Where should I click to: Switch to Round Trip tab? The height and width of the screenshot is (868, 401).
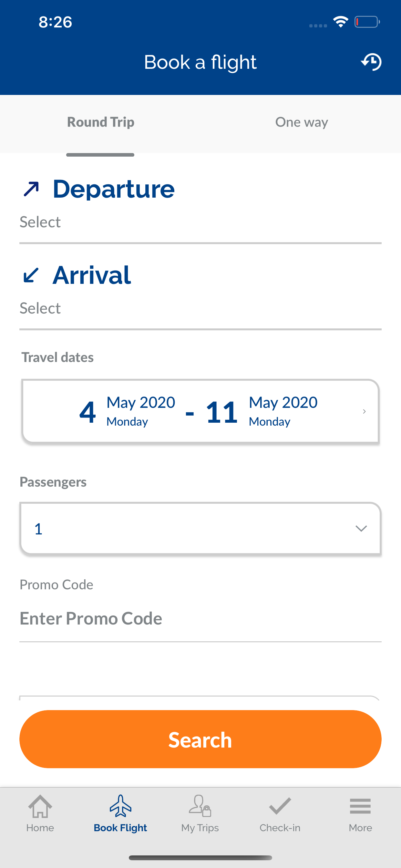point(100,122)
